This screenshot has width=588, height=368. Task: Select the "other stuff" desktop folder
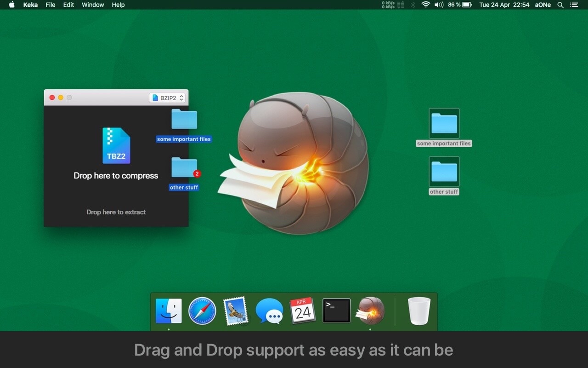point(443,175)
